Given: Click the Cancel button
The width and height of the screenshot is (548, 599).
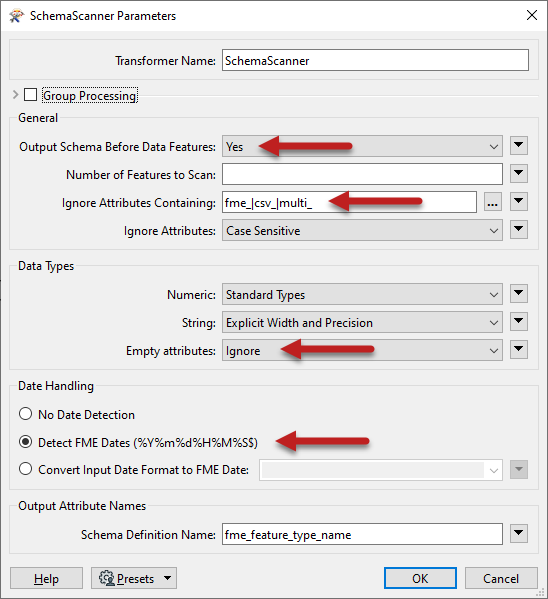Looking at the screenshot, I should (x=501, y=578).
